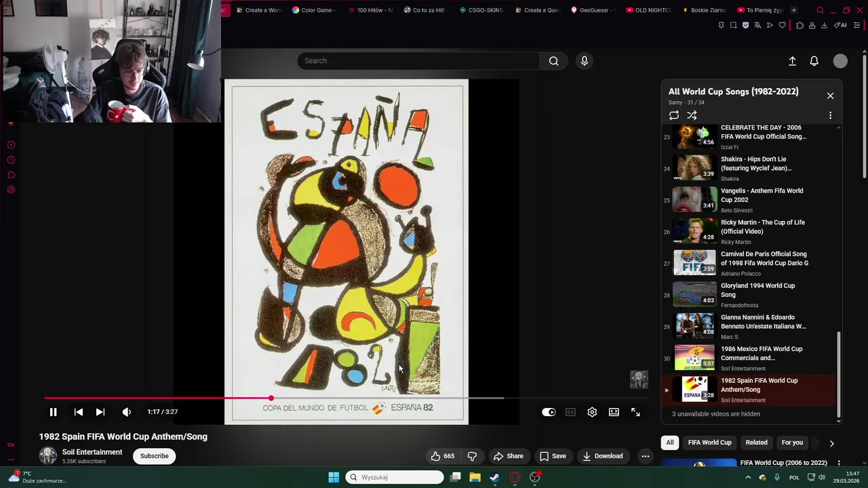Open Steam from the taskbar
The width and height of the screenshot is (868, 488).
(x=494, y=477)
